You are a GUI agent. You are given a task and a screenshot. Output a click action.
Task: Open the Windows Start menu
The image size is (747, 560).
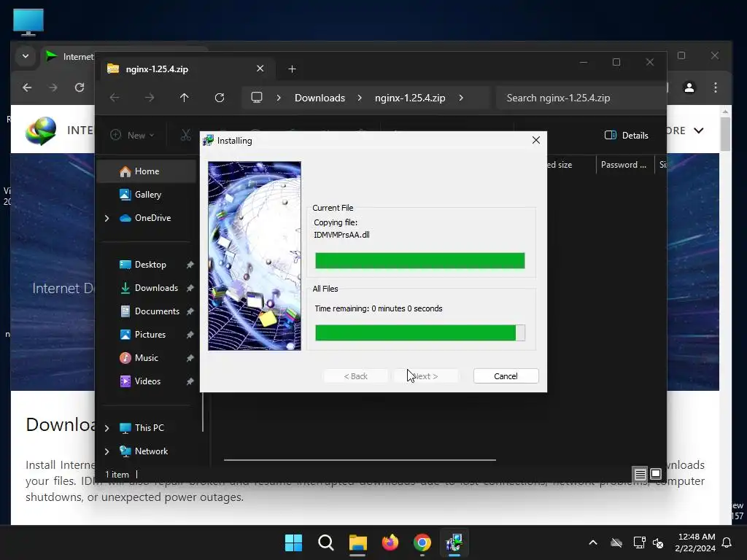pyautogui.click(x=293, y=542)
